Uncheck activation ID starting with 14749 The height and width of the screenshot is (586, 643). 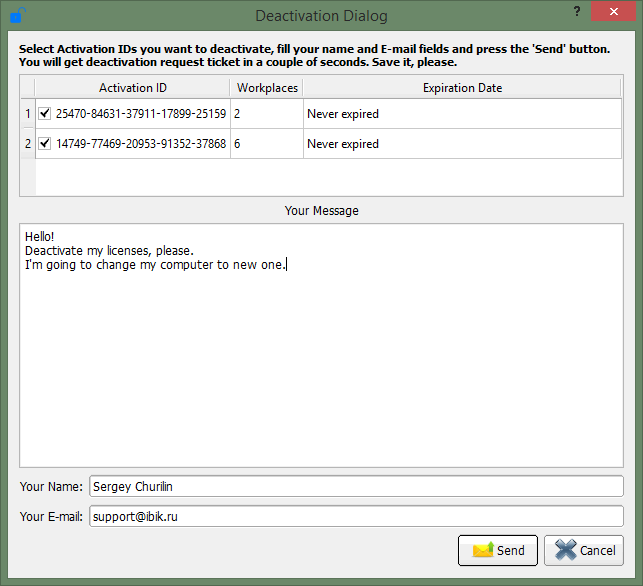(44, 144)
